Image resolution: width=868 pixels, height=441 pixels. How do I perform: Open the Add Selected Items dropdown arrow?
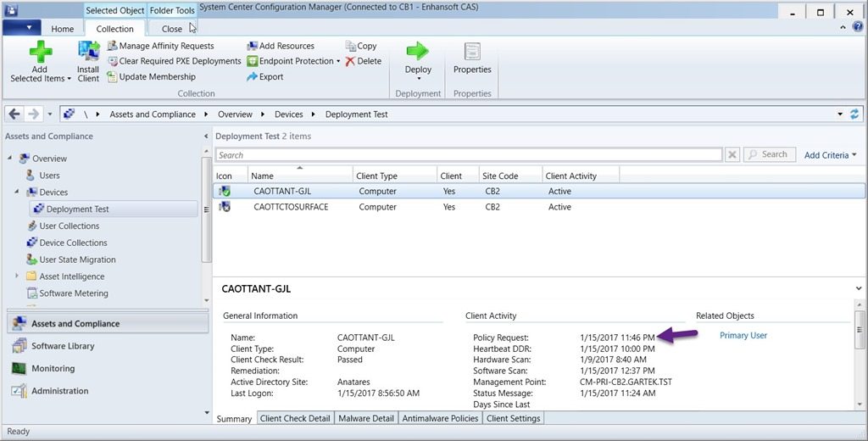coord(70,79)
